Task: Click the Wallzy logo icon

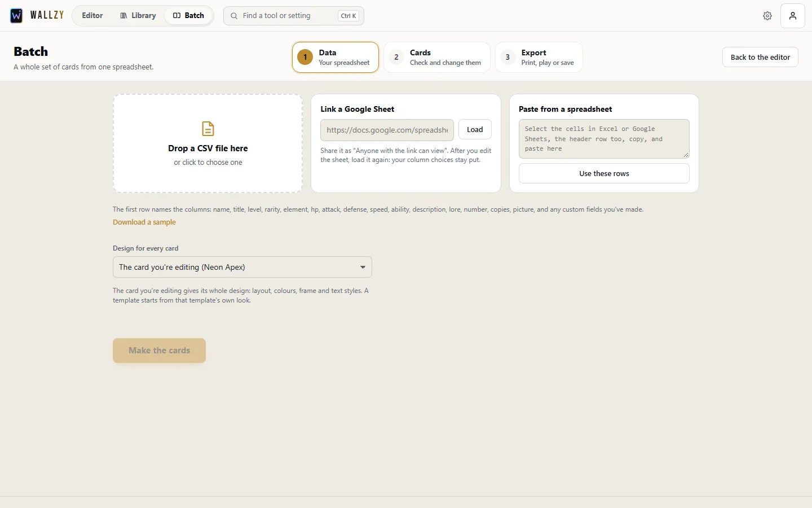Action: (16, 15)
